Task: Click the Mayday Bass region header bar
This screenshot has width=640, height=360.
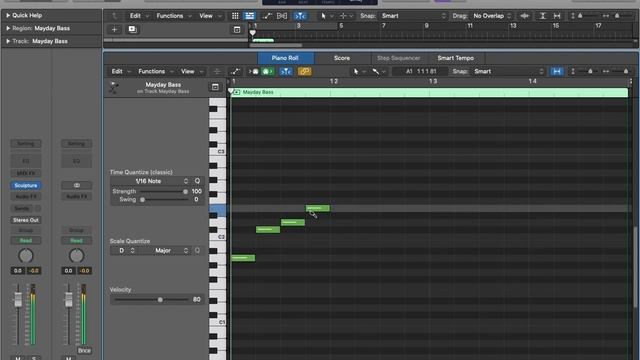Action: (429, 92)
